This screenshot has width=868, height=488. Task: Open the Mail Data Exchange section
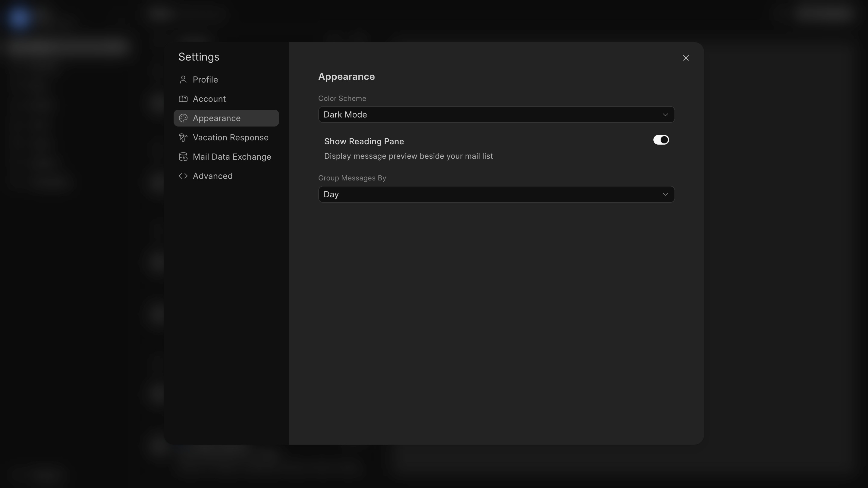pyautogui.click(x=232, y=157)
